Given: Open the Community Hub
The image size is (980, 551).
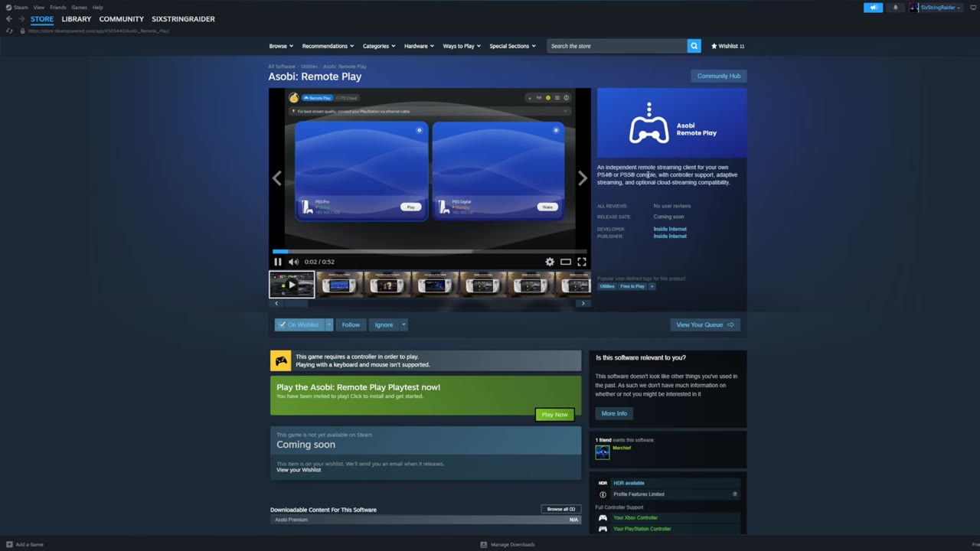Looking at the screenshot, I should 719,76.
